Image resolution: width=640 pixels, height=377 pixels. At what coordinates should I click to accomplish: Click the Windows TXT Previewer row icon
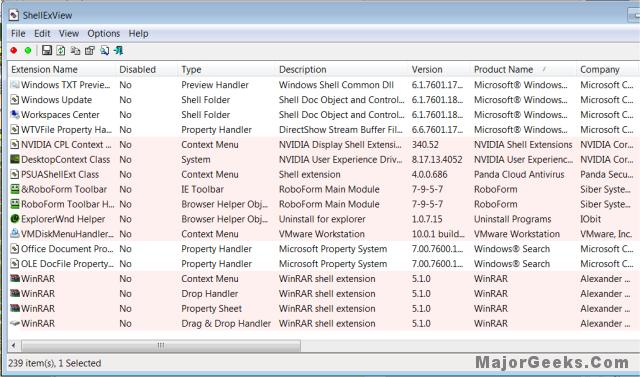click(15, 85)
